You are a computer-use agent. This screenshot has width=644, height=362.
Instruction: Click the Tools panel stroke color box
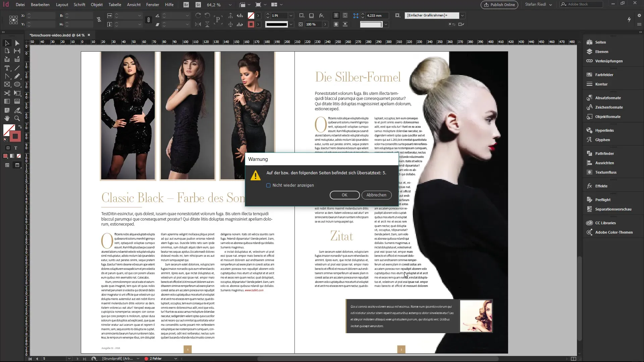[15, 136]
